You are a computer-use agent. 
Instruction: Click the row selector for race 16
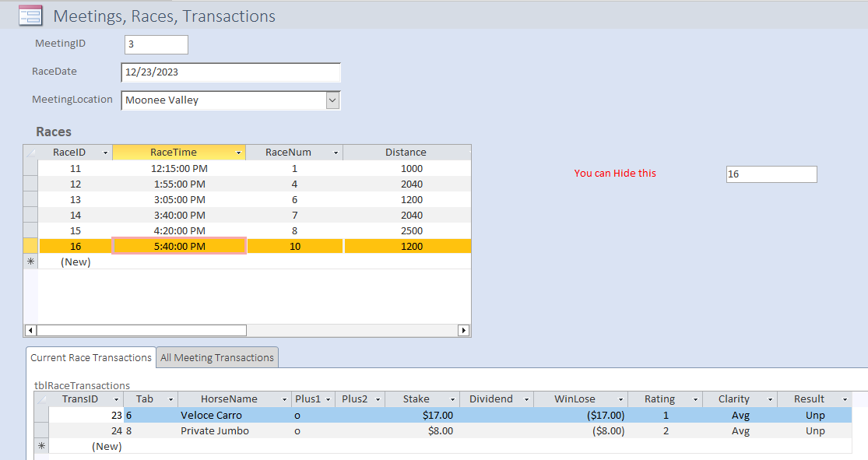(x=30, y=246)
